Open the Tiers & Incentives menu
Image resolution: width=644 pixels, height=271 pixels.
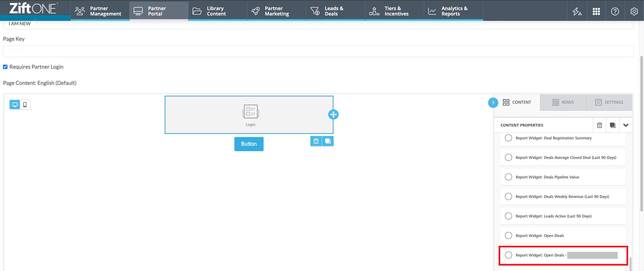[395, 11]
